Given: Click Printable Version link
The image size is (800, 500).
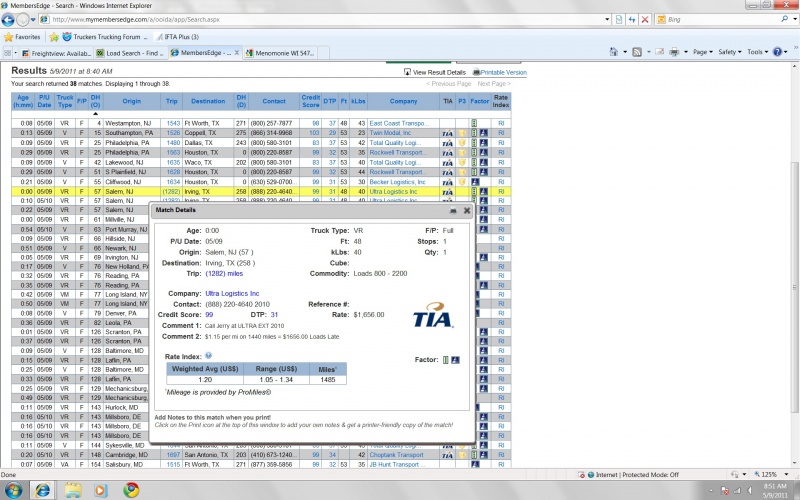Looking at the screenshot, I should tap(504, 72).
